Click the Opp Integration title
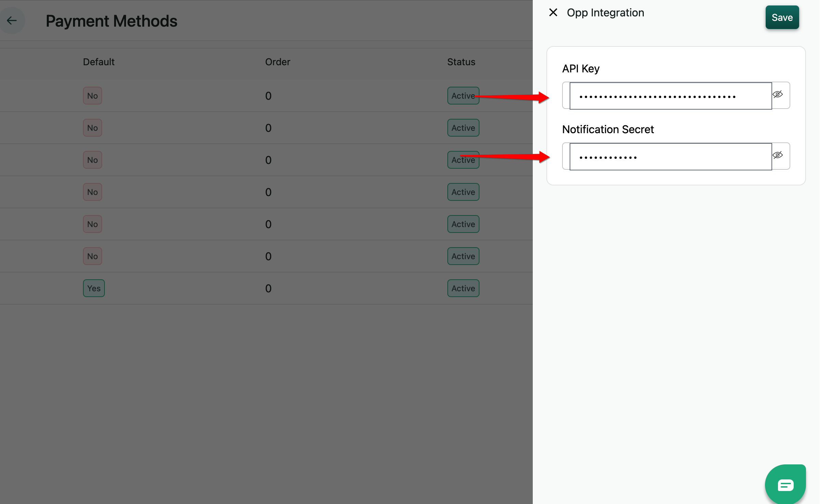821x504 pixels. [605, 13]
